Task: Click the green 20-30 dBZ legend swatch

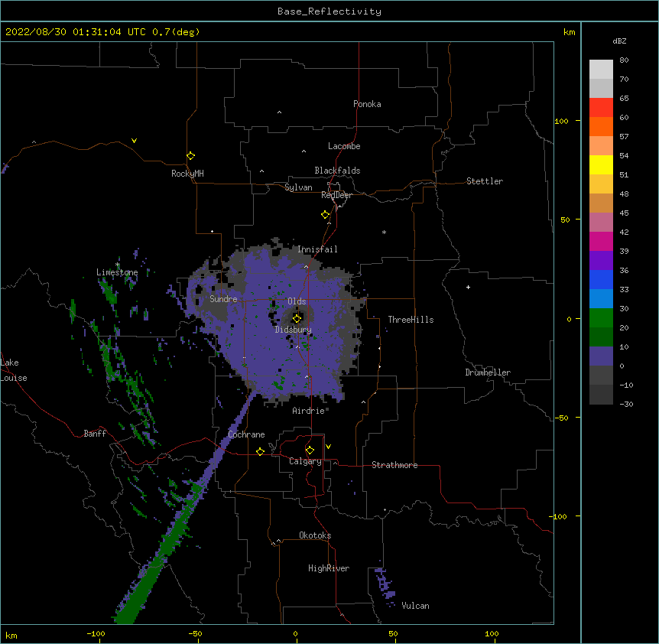Action: pyautogui.click(x=601, y=318)
